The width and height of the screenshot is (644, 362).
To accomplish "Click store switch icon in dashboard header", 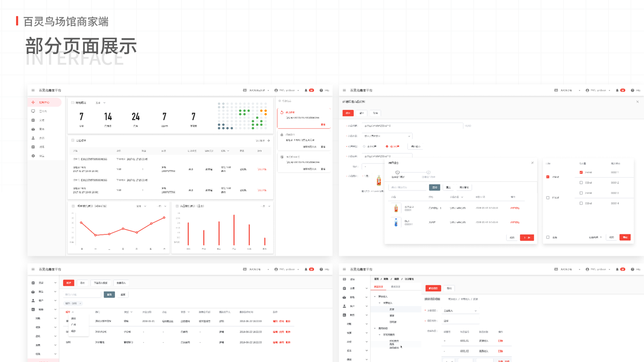I will coord(245,90).
